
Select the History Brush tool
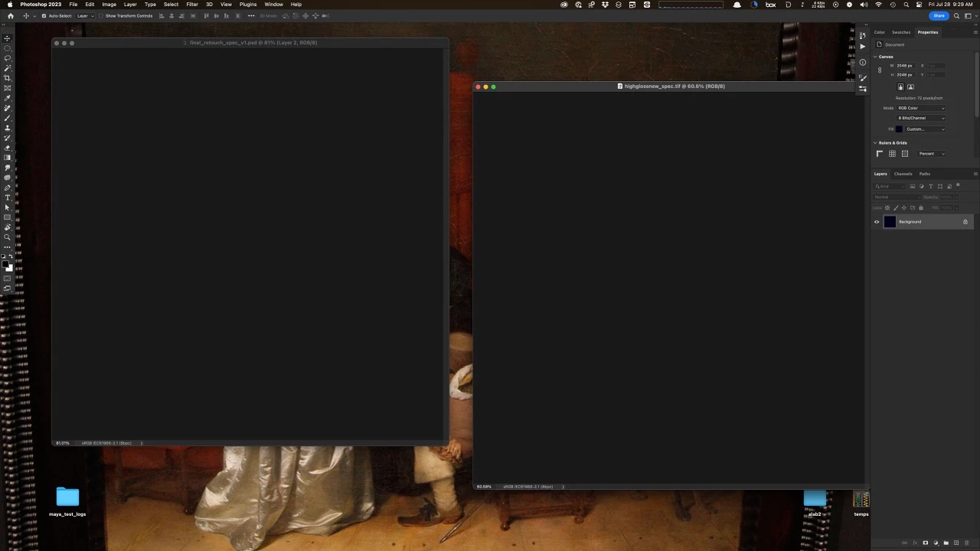pyautogui.click(x=8, y=138)
